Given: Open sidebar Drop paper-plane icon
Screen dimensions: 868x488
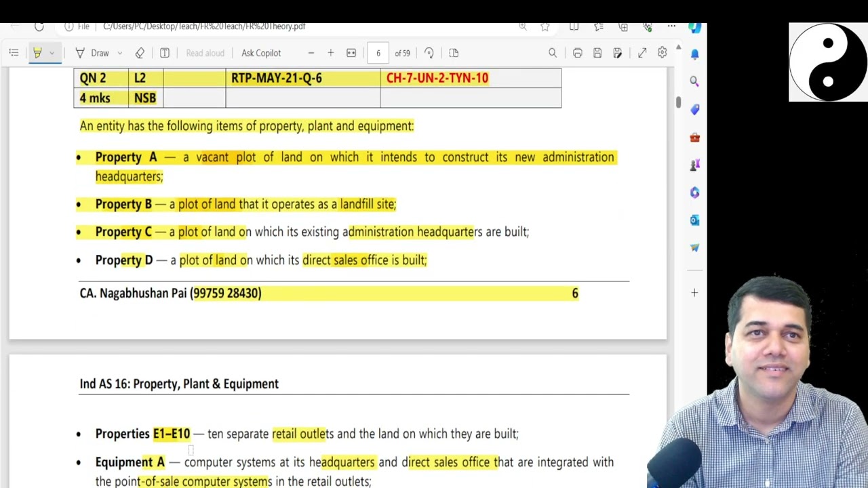Looking at the screenshot, I should [694, 248].
